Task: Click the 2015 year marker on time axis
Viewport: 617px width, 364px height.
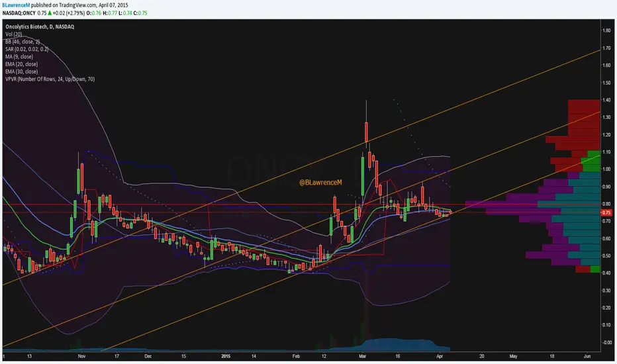Action: [226, 356]
